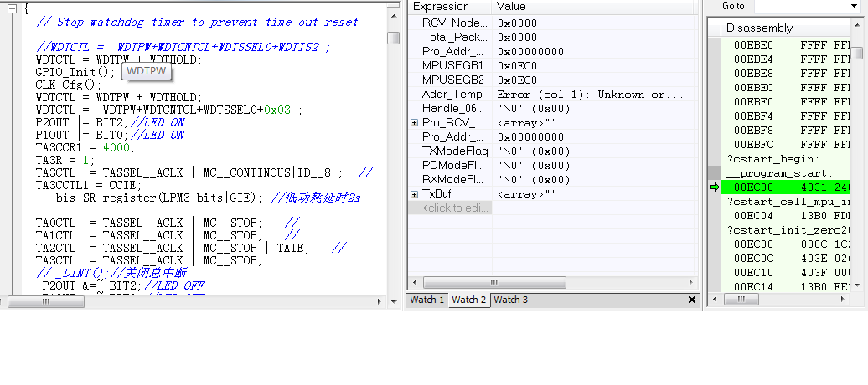Click the TxBuf value <array>""
Screen dimensions: 868x385
point(526,194)
